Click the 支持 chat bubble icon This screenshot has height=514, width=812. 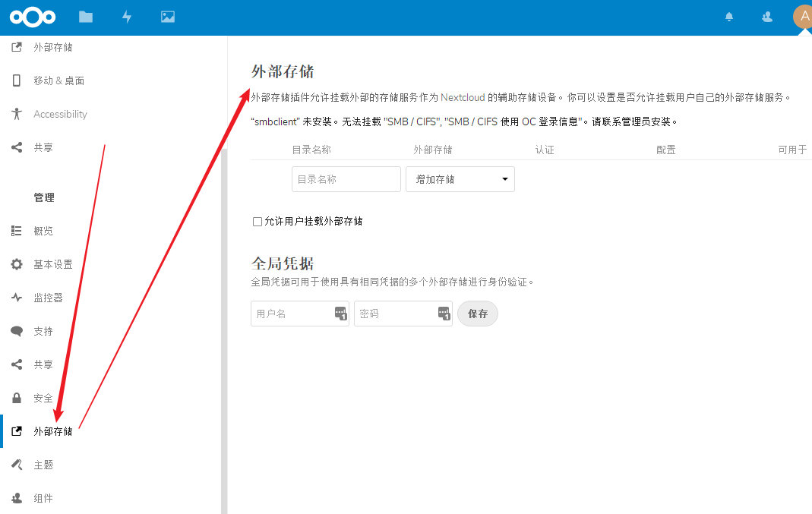pyautogui.click(x=17, y=331)
